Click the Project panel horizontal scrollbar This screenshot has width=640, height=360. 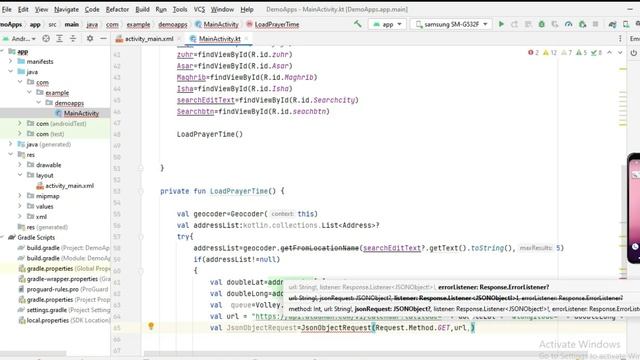(33, 353)
